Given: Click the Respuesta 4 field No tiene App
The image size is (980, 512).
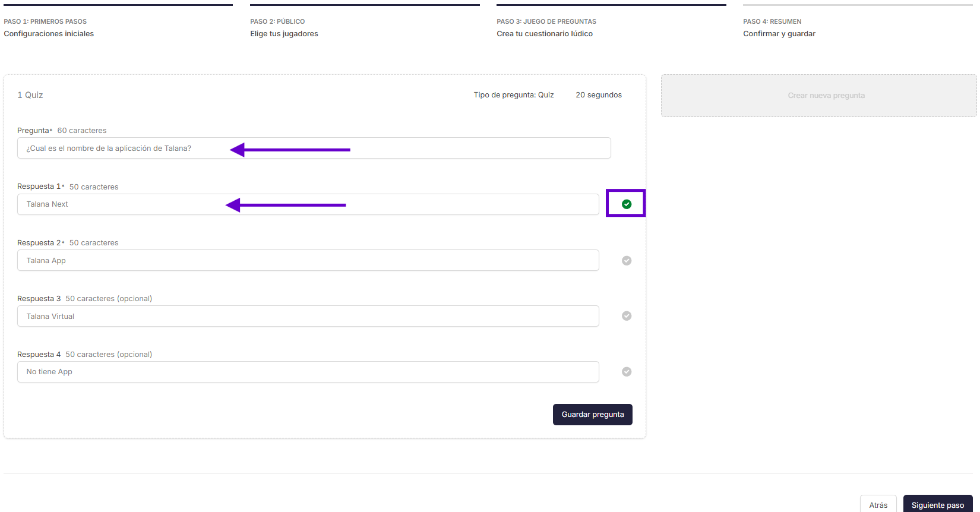Looking at the screenshot, I should coord(308,372).
